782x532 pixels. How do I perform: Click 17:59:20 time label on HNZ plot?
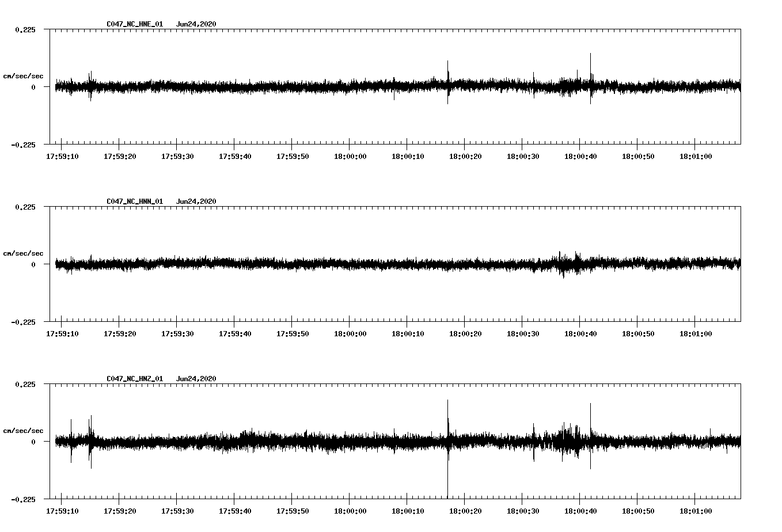[120, 511]
